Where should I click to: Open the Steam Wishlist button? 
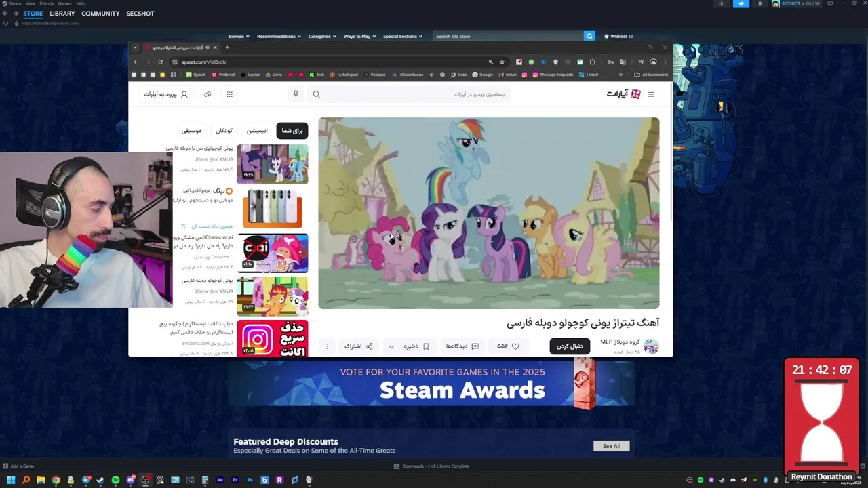[618, 36]
